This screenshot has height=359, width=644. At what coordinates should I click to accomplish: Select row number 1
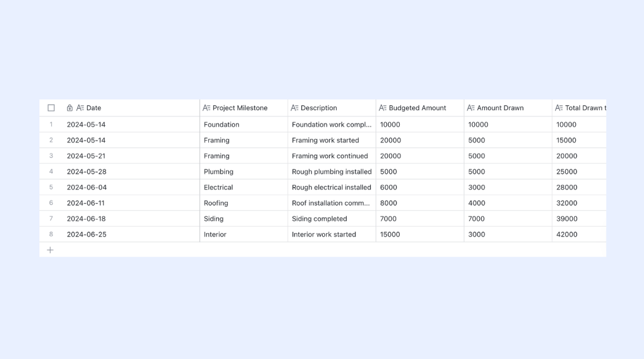[x=51, y=124]
